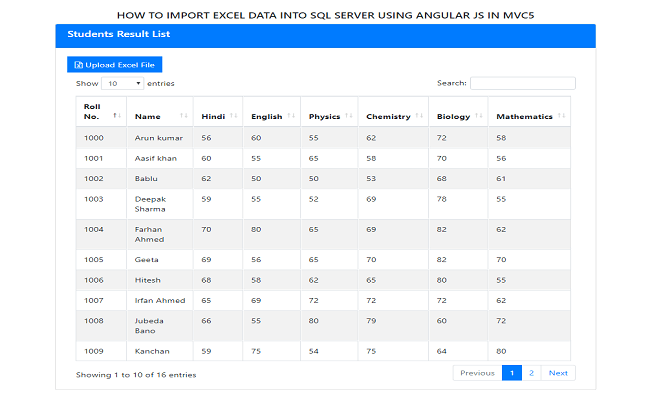Go to the Previous page

(477, 373)
